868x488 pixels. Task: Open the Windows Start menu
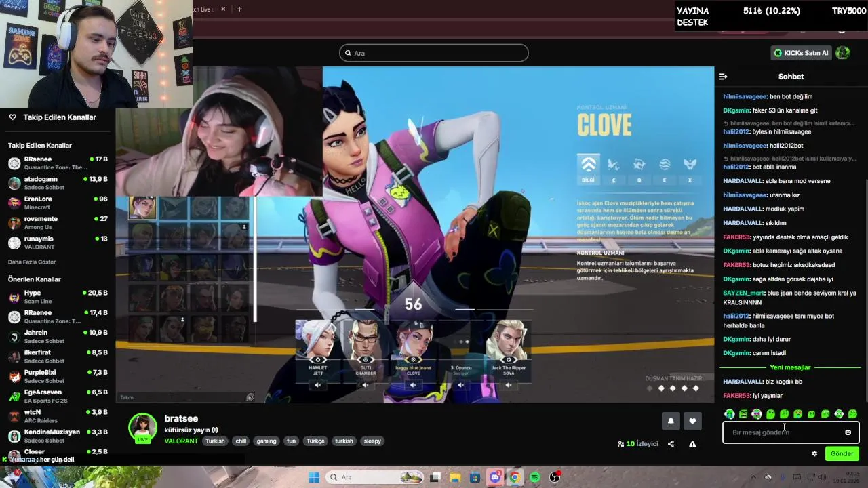coord(314,477)
